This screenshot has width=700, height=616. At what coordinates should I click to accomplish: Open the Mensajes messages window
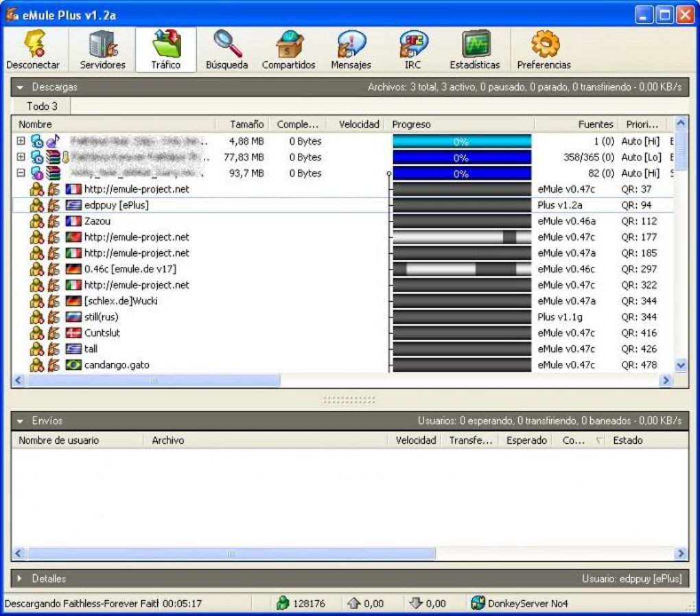pos(351,47)
